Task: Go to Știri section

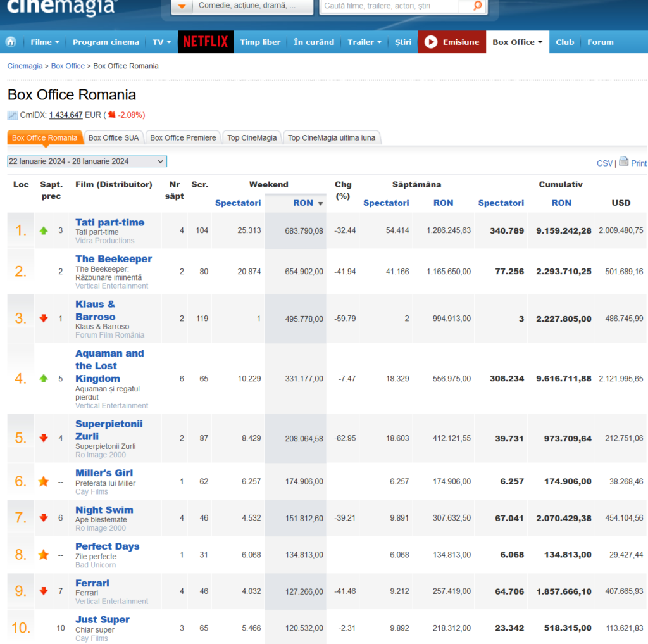Action: pyautogui.click(x=403, y=42)
